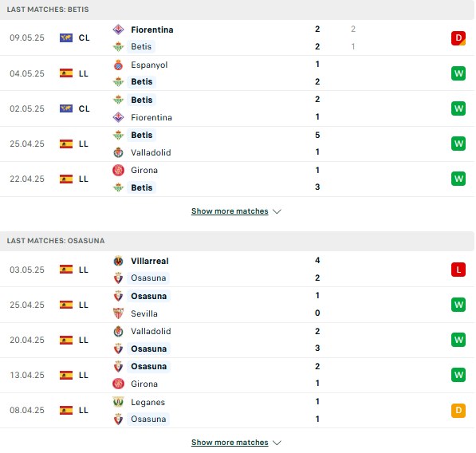476x453 pixels.
Task: Click the Valladolid crest in the 25.04.25 match
Action: click(x=118, y=152)
